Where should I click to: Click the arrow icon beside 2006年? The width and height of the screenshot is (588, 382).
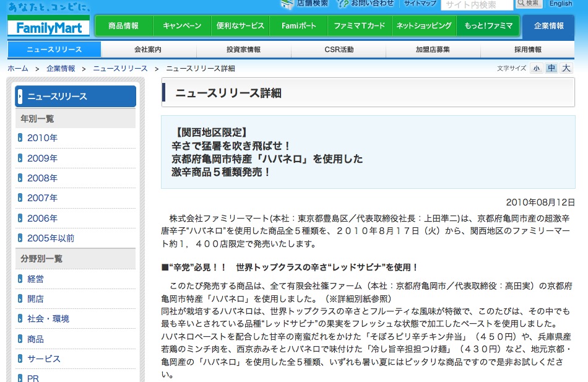pyautogui.click(x=20, y=219)
